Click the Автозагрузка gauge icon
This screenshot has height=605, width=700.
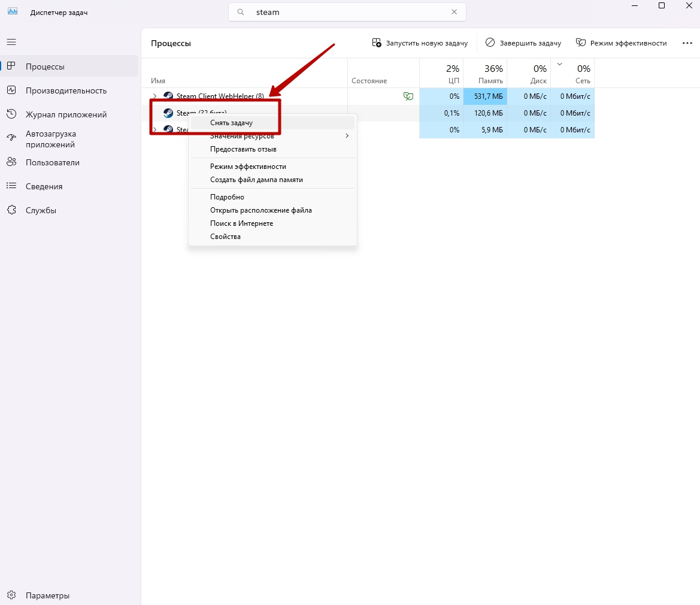click(11, 138)
